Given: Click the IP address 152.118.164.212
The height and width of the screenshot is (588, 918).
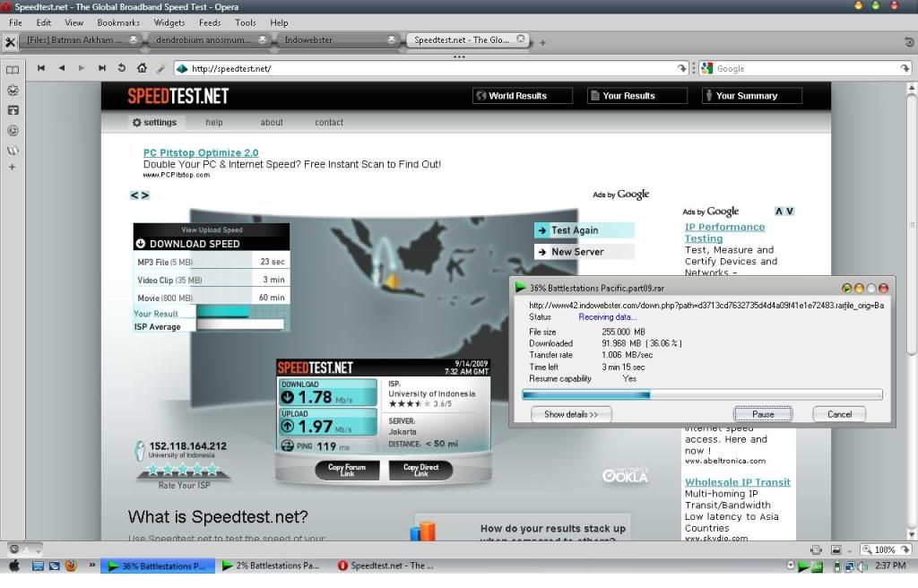Looking at the screenshot, I should coord(188,445).
